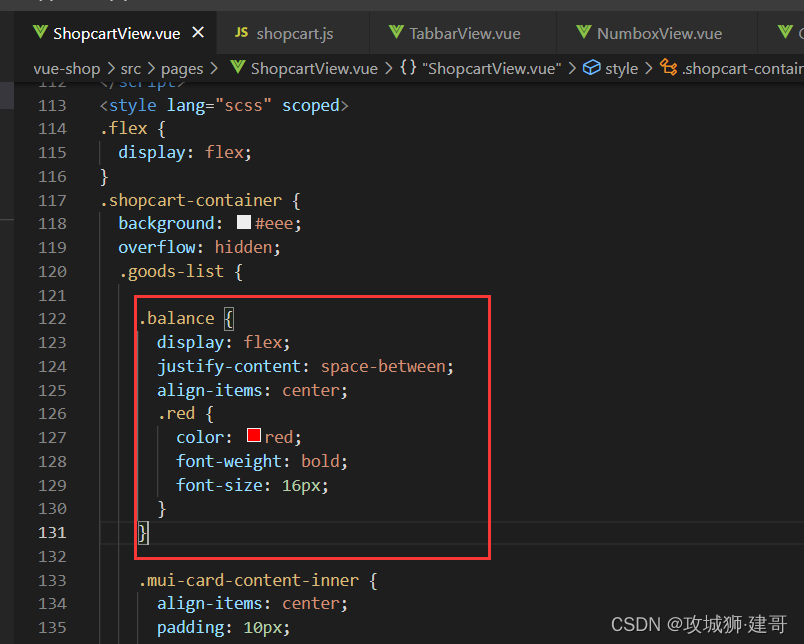
Task: Click the padding property on line 135
Action: point(190,628)
